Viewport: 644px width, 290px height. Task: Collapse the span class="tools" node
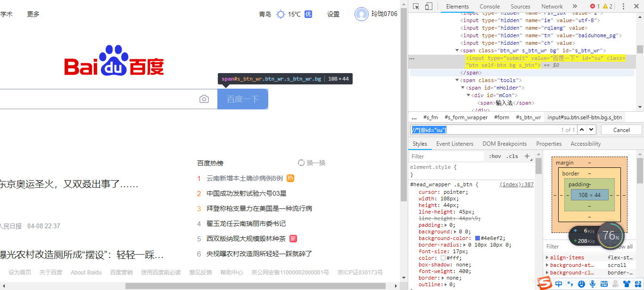click(x=457, y=81)
